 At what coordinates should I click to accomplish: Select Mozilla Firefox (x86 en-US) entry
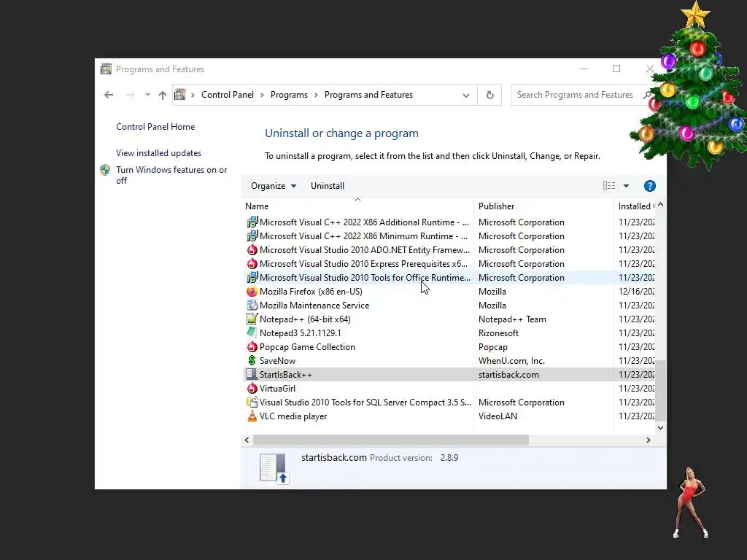point(311,292)
